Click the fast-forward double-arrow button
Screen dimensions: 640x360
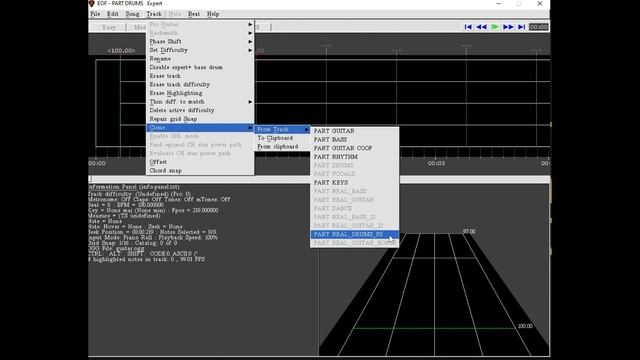tap(508, 27)
